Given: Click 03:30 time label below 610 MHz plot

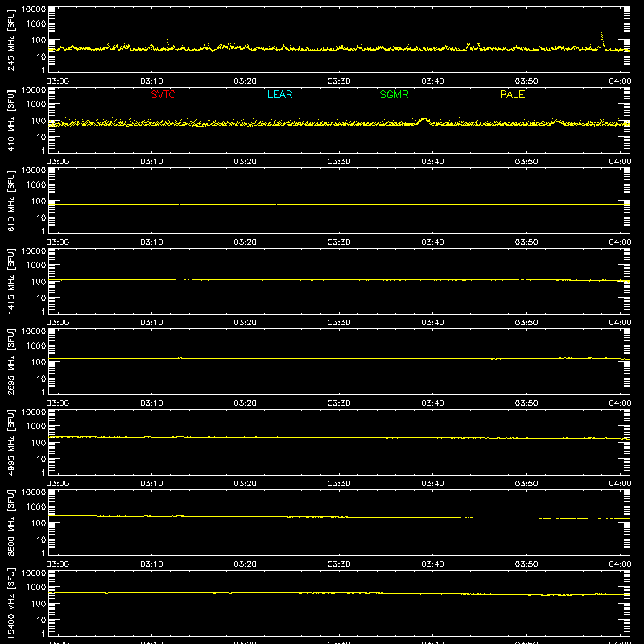Looking at the screenshot, I should click(x=339, y=242).
